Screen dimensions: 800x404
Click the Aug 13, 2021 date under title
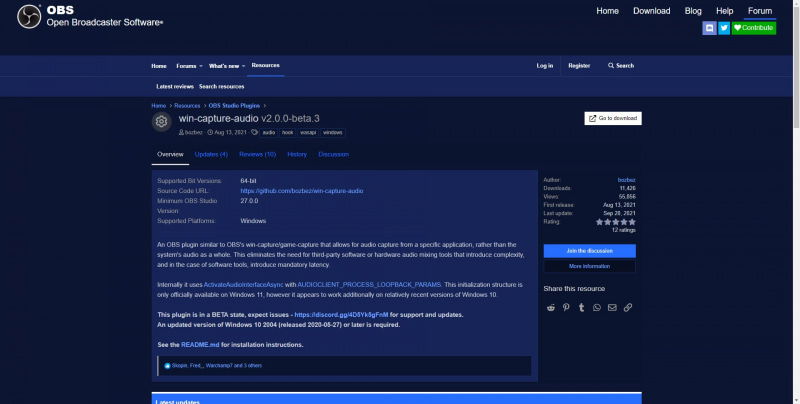point(230,133)
